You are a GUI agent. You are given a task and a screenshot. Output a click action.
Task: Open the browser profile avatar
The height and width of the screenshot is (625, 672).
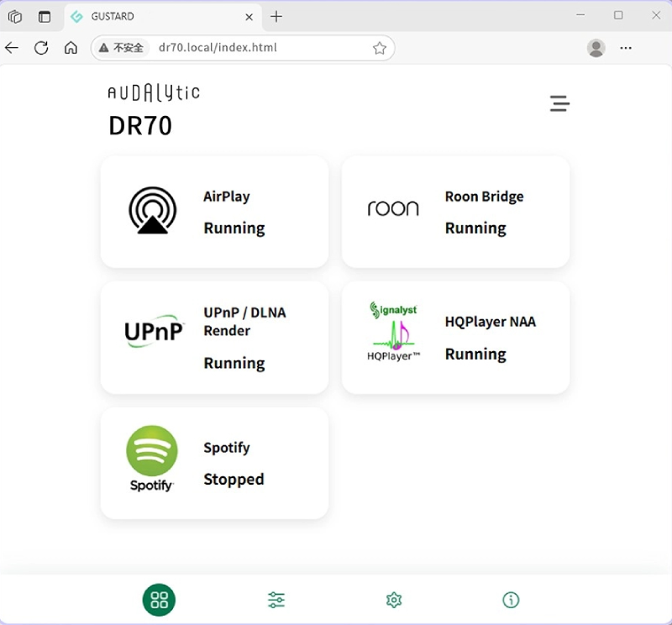coord(596,48)
